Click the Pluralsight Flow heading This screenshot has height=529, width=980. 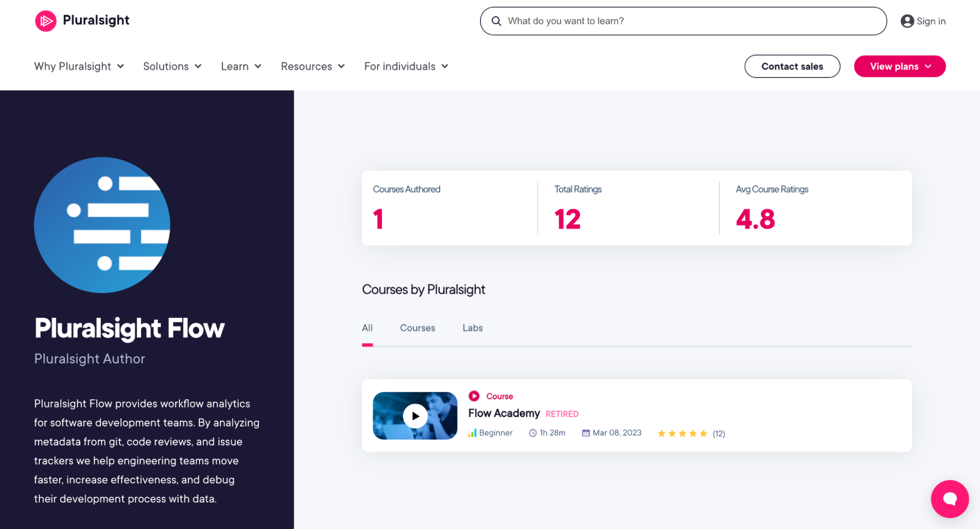(129, 328)
